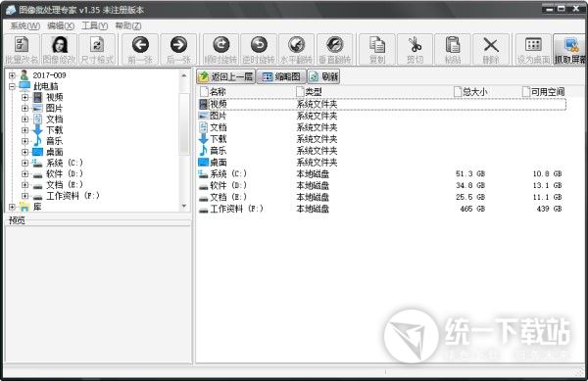Select 系统 (C:) drive in file list

[x=382, y=173]
